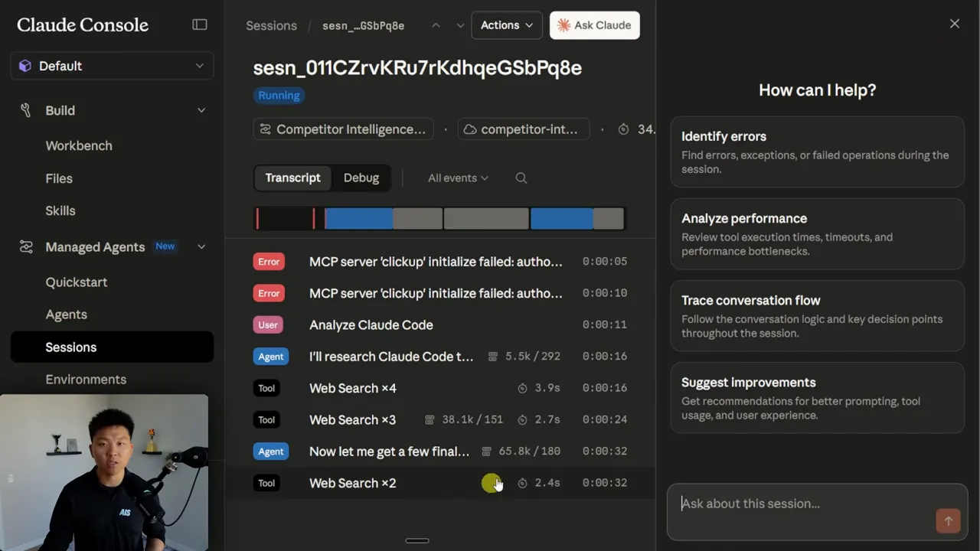This screenshot has width=980, height=551.
Task: Click the second blue timeline segment
Action: pos(562,219)
